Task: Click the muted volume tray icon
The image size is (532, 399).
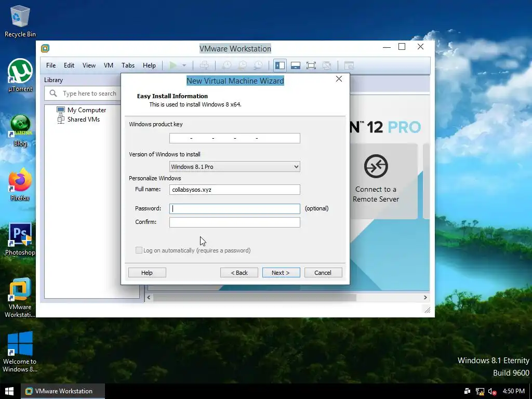Action: pyautogui.click(x=492, y=392)
